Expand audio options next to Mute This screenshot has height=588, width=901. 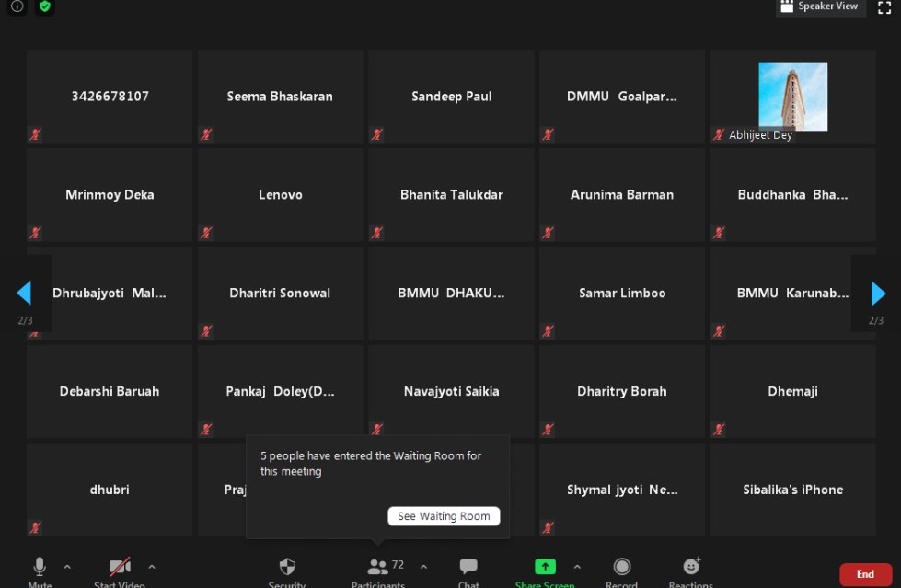pyautogui.click(x=67, y=567)
